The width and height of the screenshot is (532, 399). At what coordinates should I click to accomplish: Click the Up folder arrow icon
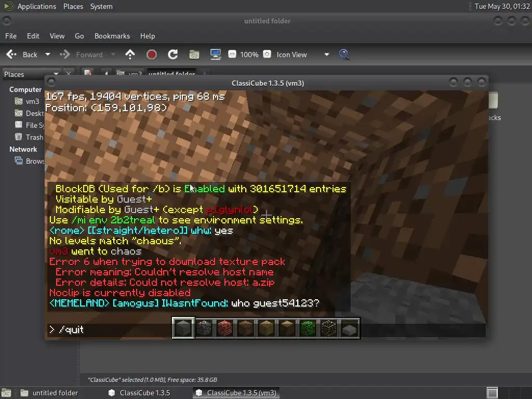[130, 54]
